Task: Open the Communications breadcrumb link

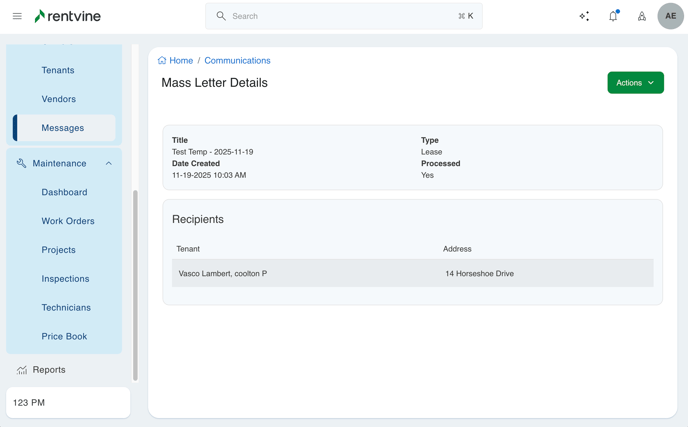Action: point(237,61)
